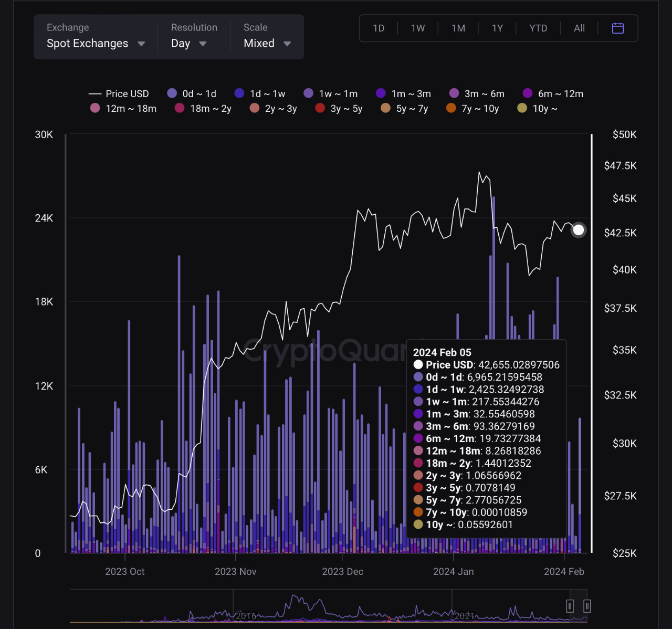Toggle the 1w ~ 1m series visibility
672x629 pixels.
(x=308, y=93)
